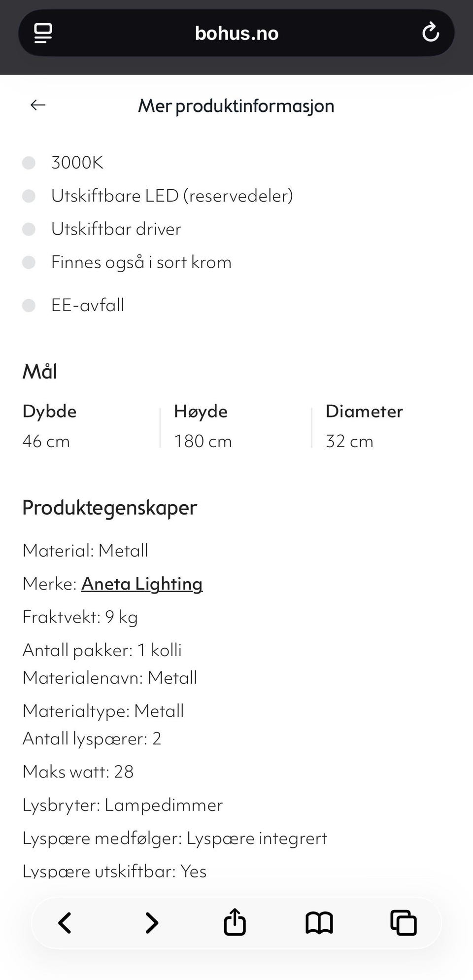Open the page menu icon in address bar

(x=43, y=33)
